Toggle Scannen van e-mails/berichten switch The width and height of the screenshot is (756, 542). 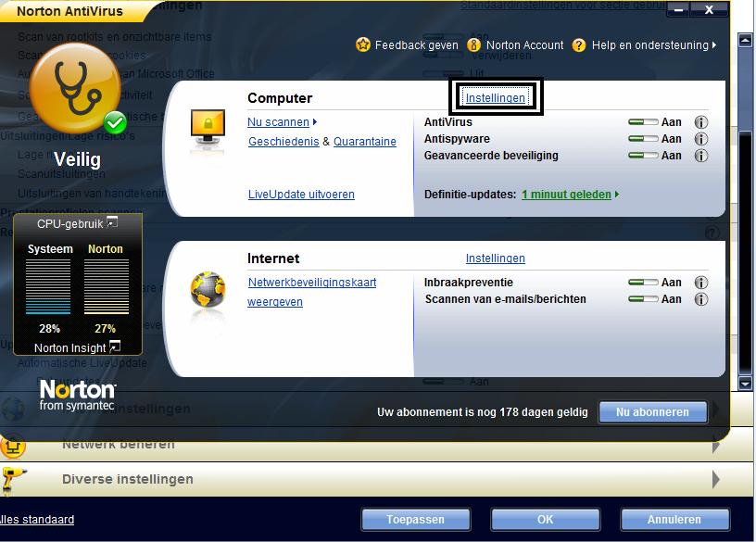[x=643, y=299]
